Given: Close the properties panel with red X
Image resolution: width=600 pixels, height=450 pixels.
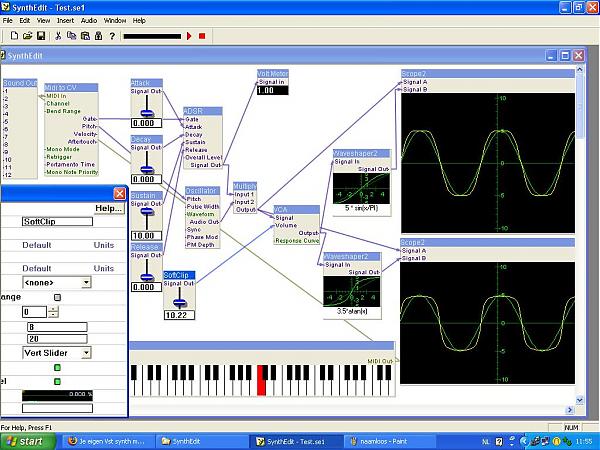Looking at the screenshot, I should click(x=120, y=194).
